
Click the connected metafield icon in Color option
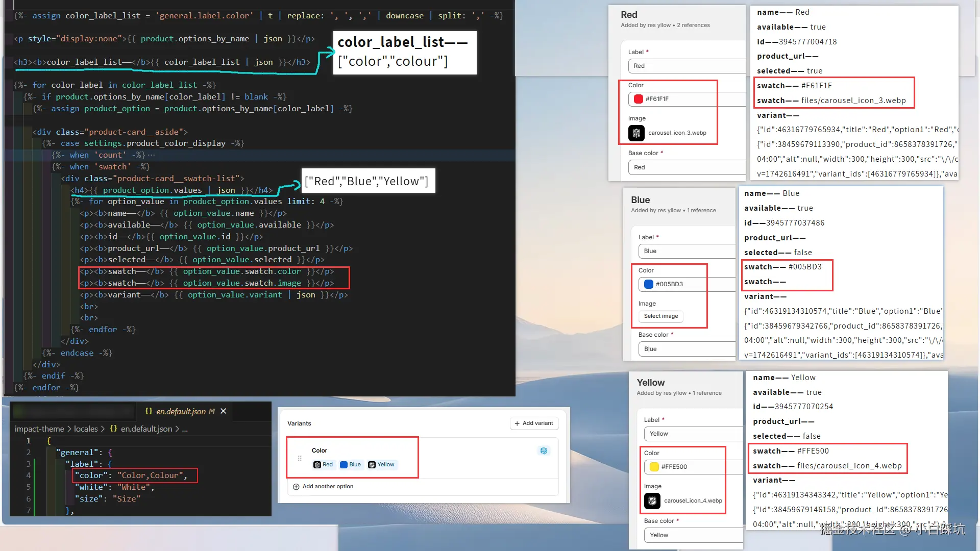tap(544, 451)
